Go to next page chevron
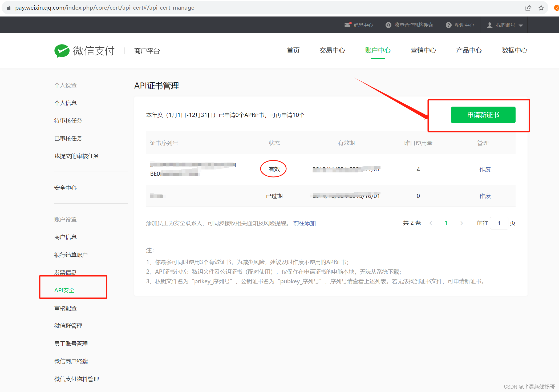Screen dimensions: 559x392 click(x=461, y=223)
